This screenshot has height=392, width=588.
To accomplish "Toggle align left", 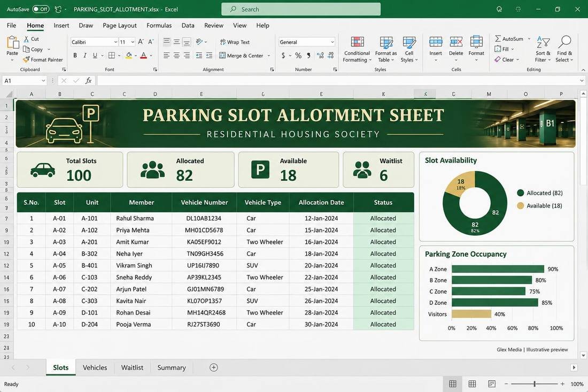I will (x=166, y=56).
